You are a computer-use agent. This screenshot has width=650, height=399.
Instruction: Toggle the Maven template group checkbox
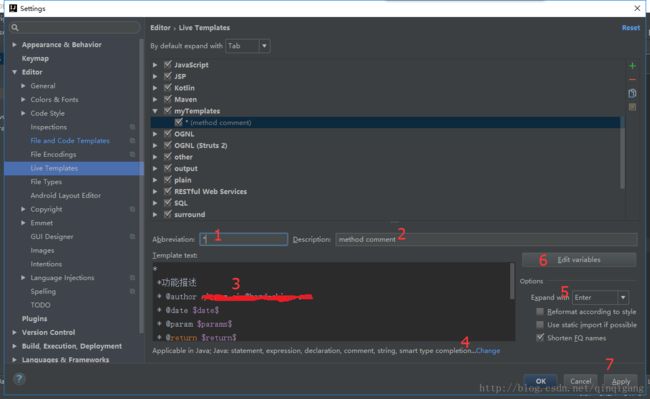[x=167, y=99]
